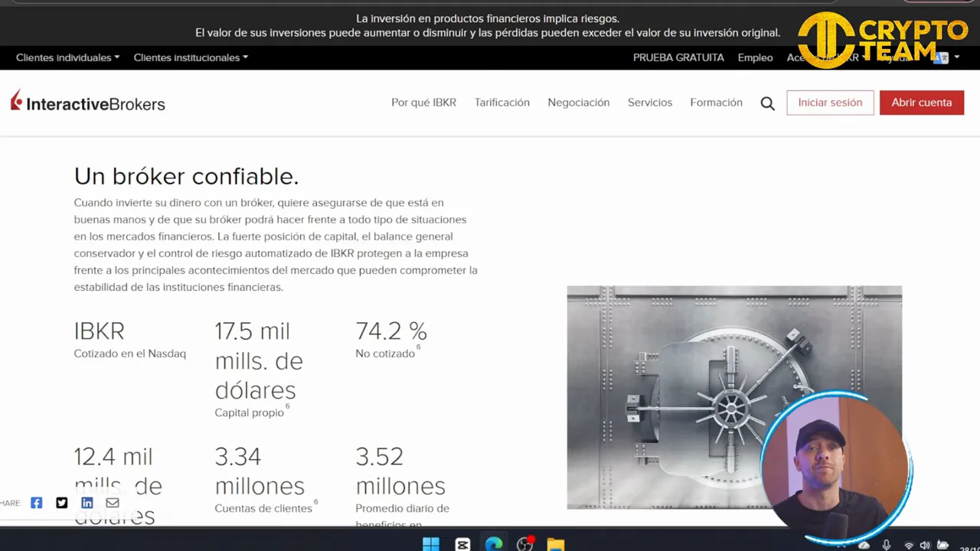The image size is (980, 551).
Task: Share page by email envelope icon
Action: coord(113,503)
